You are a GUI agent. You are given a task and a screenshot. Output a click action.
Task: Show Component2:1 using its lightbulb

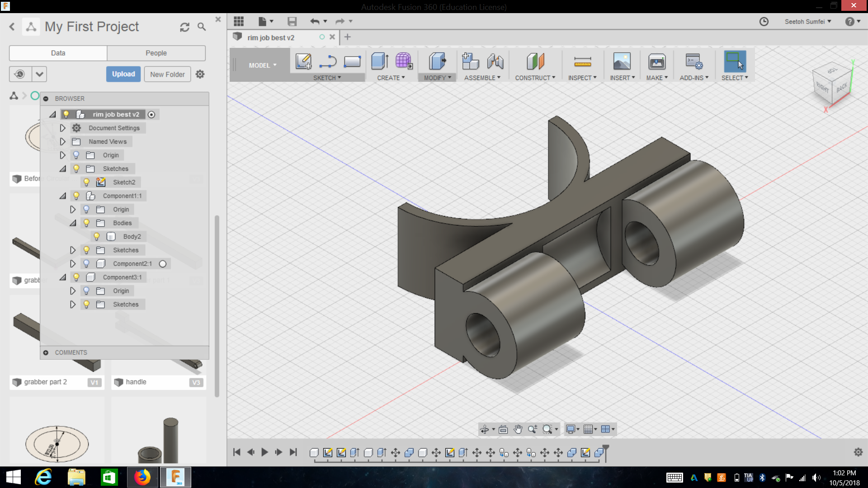click(86, 263)
